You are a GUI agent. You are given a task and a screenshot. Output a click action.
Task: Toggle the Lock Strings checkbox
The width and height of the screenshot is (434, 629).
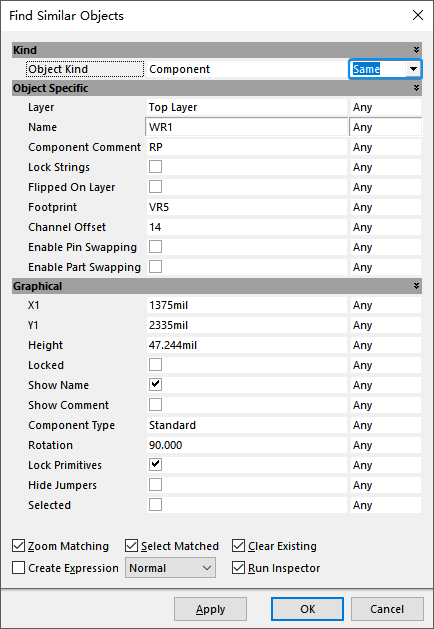click(x=156, y=166)
